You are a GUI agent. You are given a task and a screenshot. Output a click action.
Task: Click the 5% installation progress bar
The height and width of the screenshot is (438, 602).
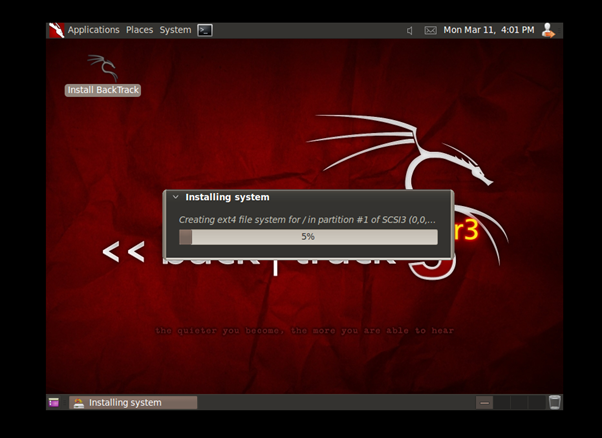pos(308,237)
